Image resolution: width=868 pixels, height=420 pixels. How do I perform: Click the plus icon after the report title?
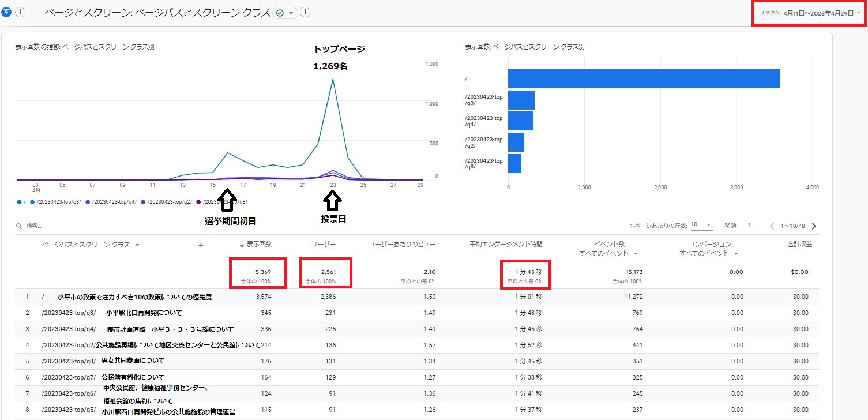[305, 12]
